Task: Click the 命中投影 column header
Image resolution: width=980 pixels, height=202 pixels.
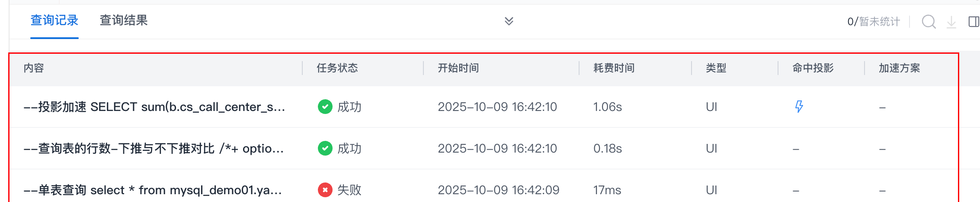Action: tap(813, 68)
